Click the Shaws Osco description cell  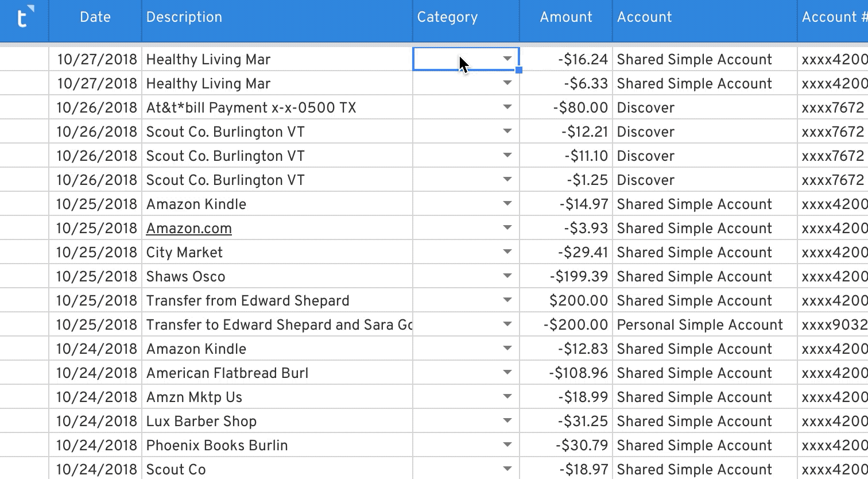point(277,276)
